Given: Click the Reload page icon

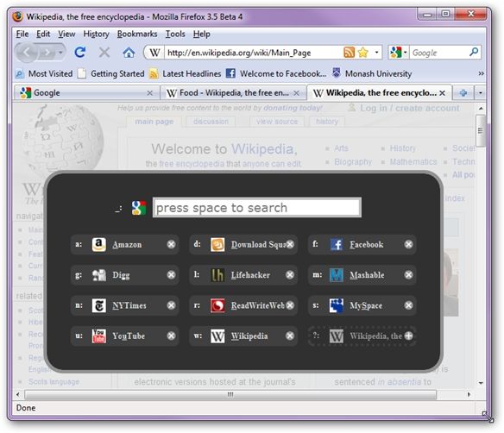Looking at the screenshot, I should coord(79,52).
